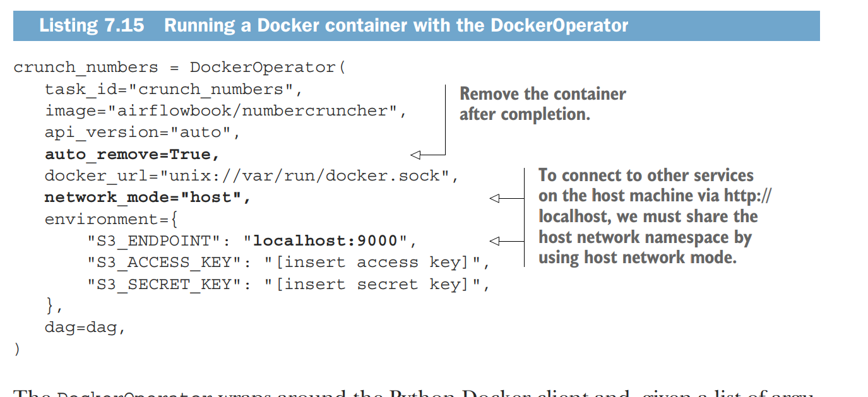The height and width of the screenshot is (397, 868).
Task: Click the "[insert secret key]" placeholder
Action: [x=377, y=285]
